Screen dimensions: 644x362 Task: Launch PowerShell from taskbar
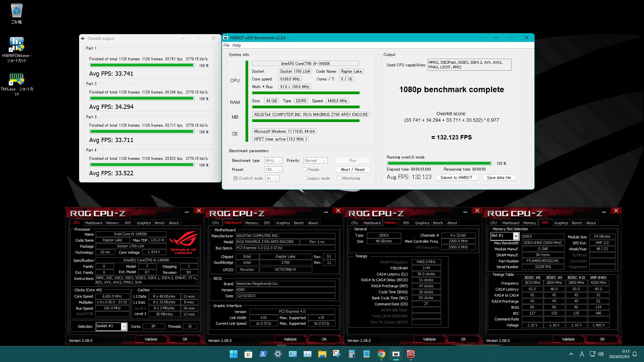[263, 354]
